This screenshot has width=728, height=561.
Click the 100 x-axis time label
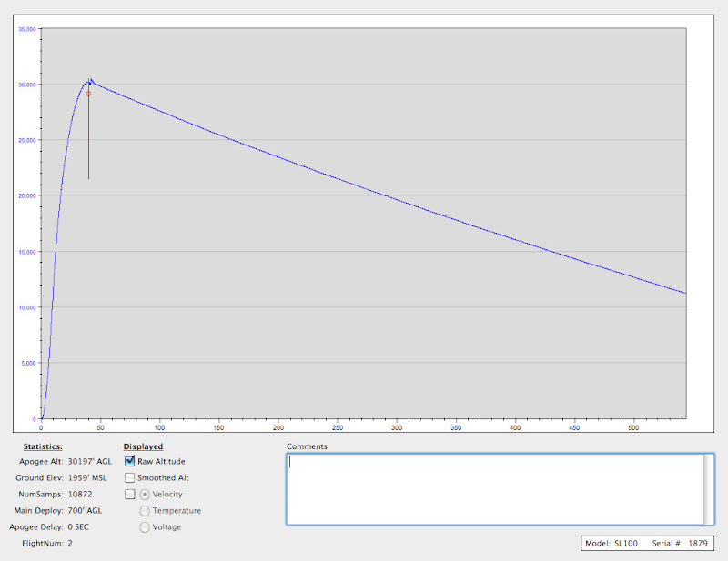coord(159,428)
